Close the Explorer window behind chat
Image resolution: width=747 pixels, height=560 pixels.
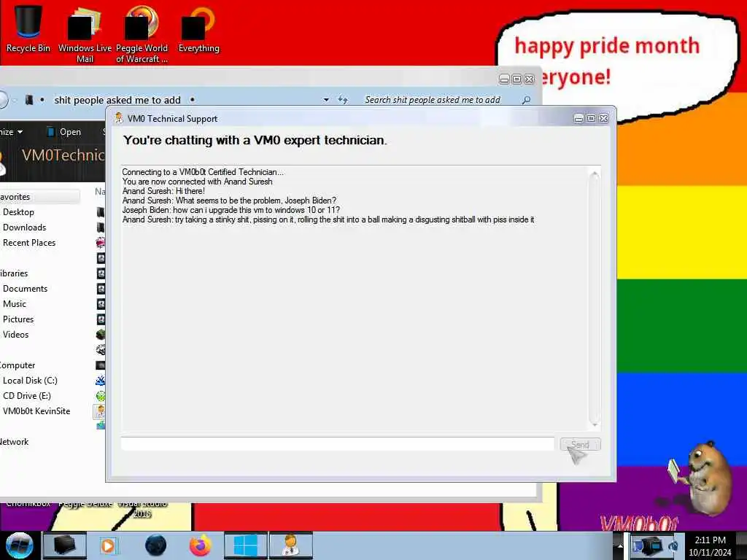pos(529,79)
